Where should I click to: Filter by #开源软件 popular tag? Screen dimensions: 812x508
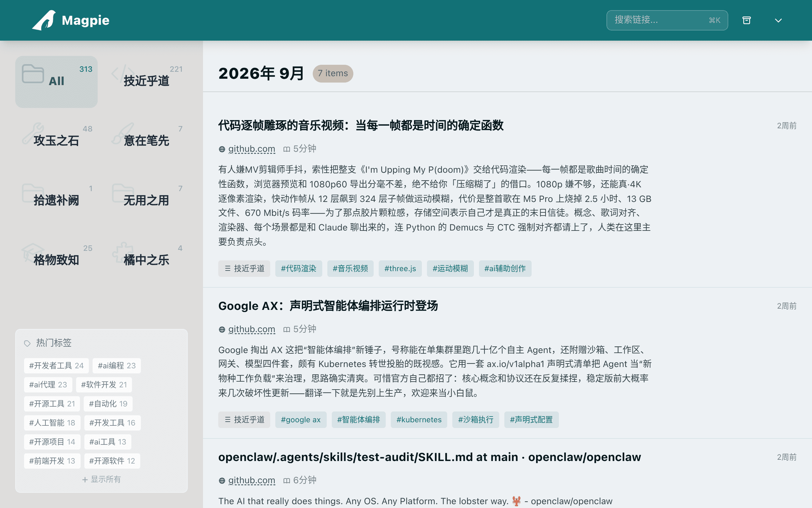pyautogui.click(x=112, y=461)
